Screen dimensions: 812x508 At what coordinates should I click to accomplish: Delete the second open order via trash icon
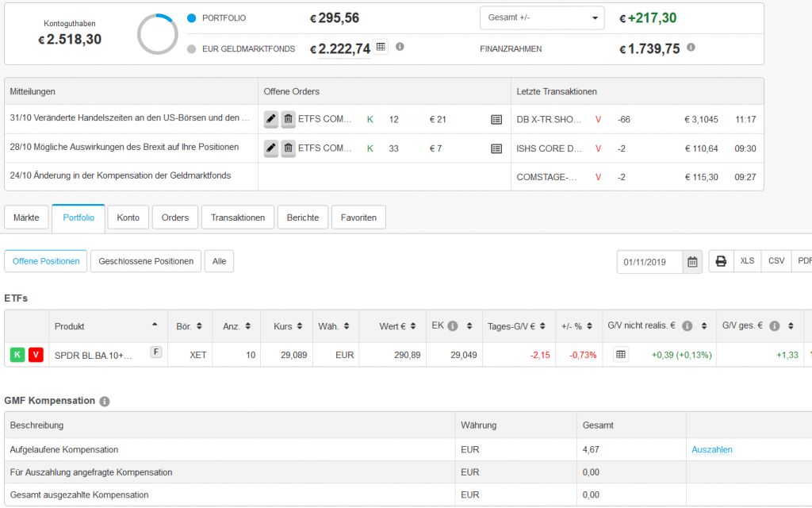point(288,148)
